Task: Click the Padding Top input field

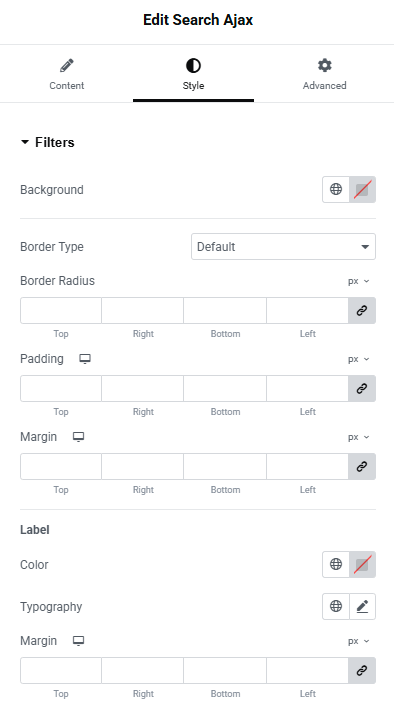Action: pyautogui.click(x=61, y=388)
